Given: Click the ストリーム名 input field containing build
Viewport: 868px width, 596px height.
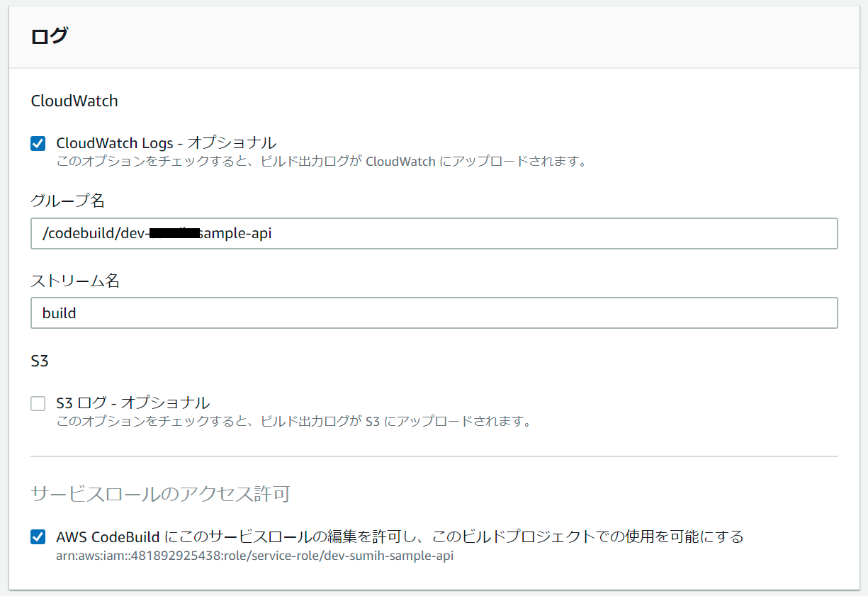Looking at the screenshot, I should coord(434,313).
